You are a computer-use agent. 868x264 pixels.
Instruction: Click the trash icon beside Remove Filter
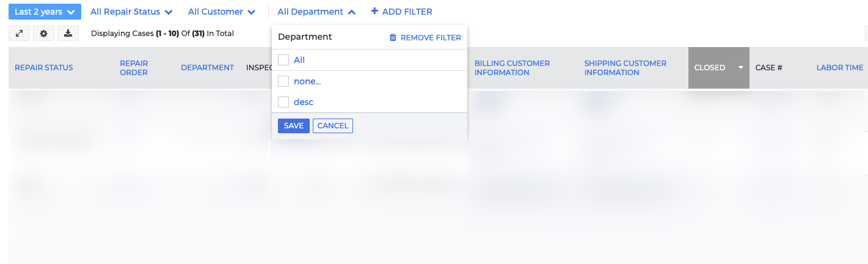pyautogui.click(x=393, y=38)
